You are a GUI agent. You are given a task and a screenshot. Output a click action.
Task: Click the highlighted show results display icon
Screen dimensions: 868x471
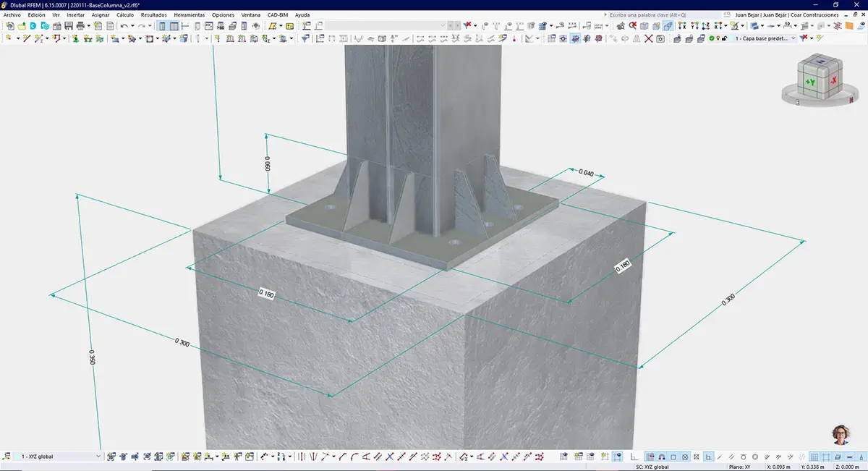[x=618, y=457]
